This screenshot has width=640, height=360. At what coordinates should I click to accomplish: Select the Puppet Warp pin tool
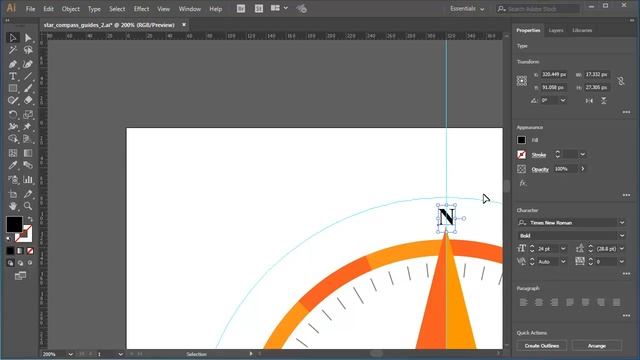point(28,127)
